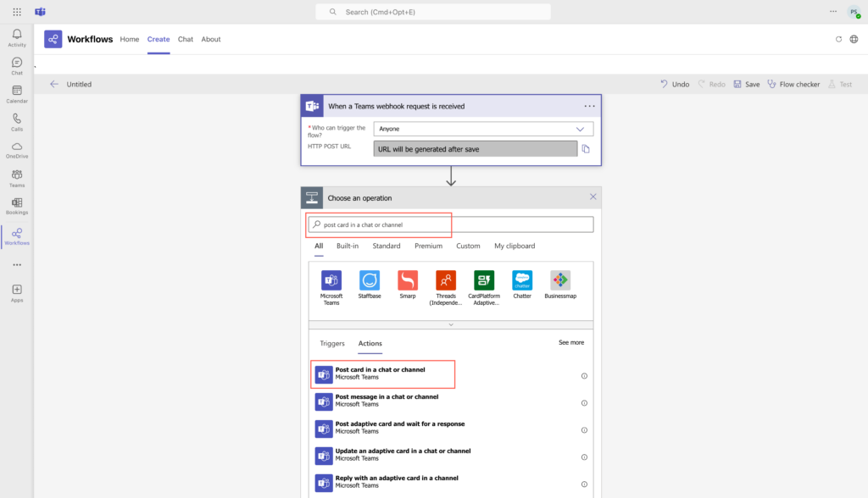The height and width of the screenshot is (498, 868).
Task: Switch to the Triggers tab
Action: point(331,344)
